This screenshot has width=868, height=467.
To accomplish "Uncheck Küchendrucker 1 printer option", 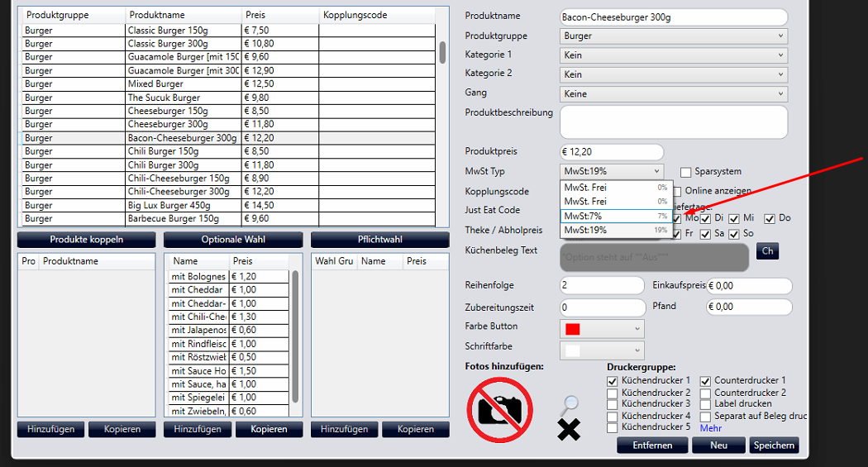I will (612, 381).
